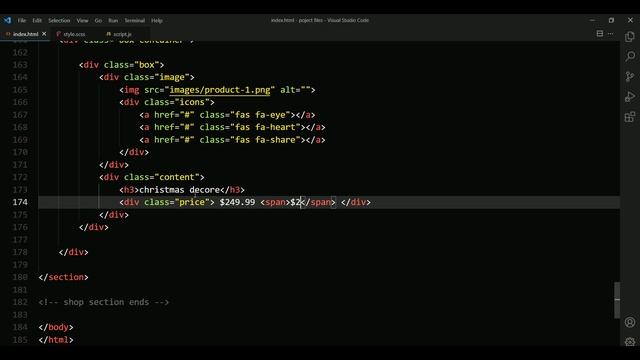
Task: Open the Edit menu
Action: point(37,20)
